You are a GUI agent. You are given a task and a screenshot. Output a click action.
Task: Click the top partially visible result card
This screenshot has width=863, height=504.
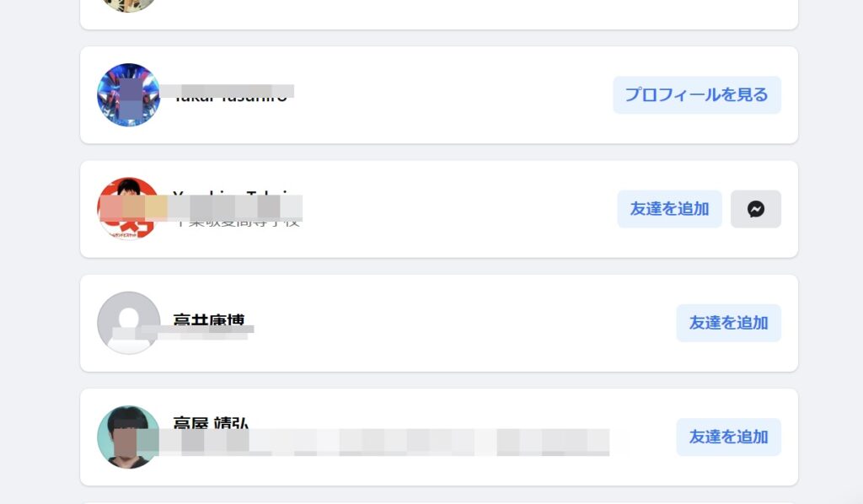coord(439,14)
